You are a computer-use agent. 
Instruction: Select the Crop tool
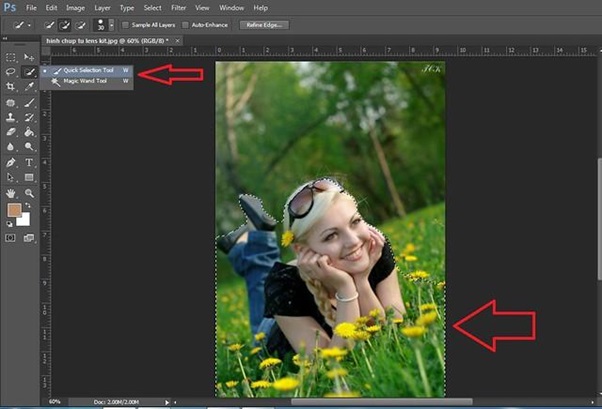tap(11, 86)
